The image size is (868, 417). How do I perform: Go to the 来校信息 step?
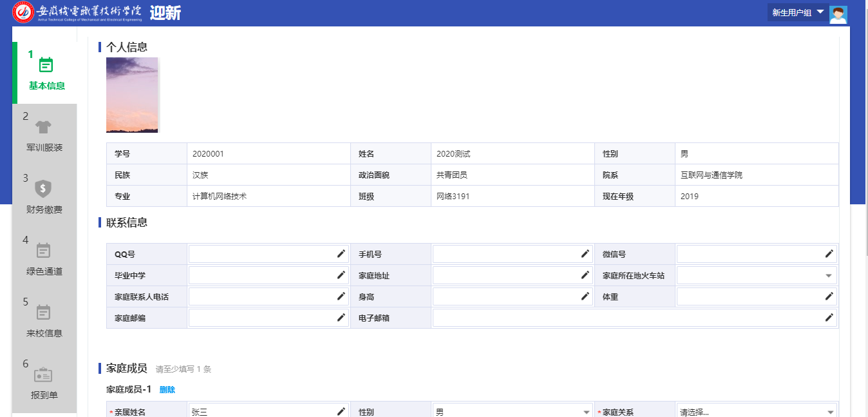[x=44, y=320]
